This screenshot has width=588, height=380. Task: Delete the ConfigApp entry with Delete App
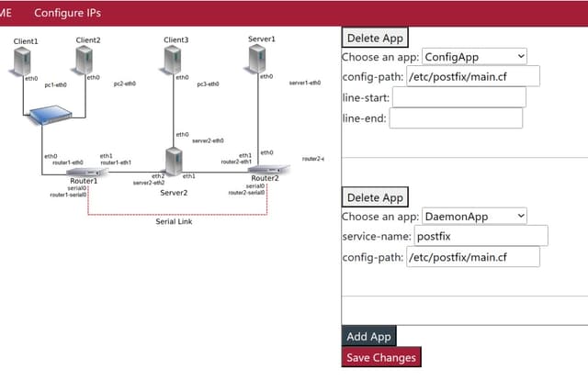pyautogui.click(x=376, y=38)
